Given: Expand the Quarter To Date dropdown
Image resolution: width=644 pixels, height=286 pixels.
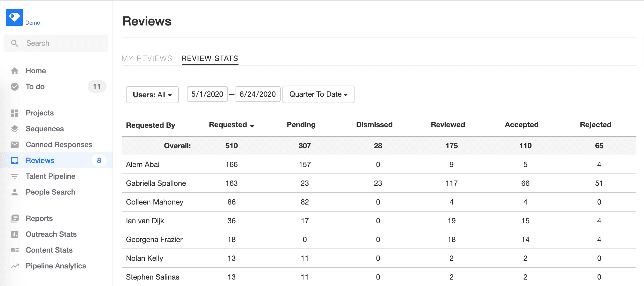Looking at the screenshot, I should pyautogui.click(x=318, y=94).
